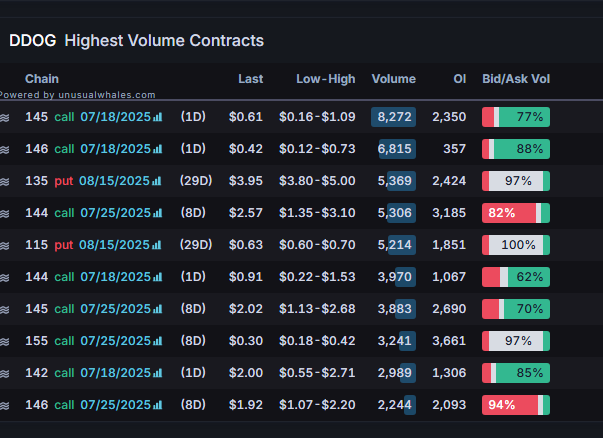
Task: Click the 88% bid/ask volume bar
Action: (x=516, y=149)
